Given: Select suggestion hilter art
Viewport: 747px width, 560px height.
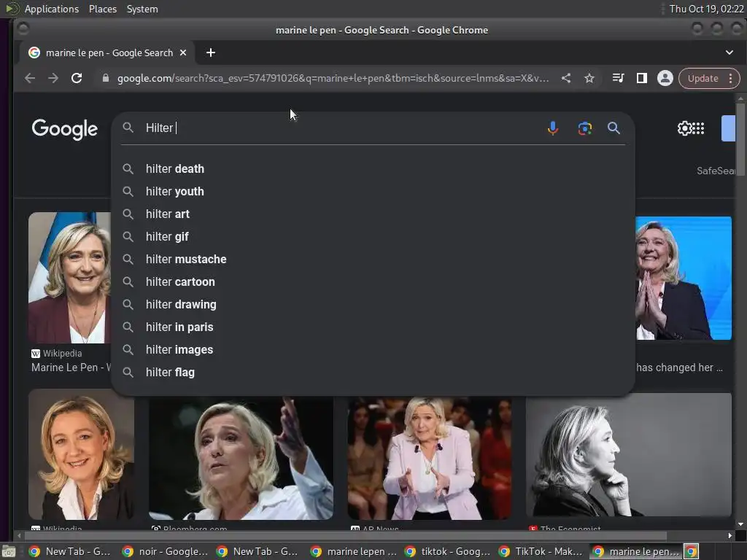Looking at the screenshot, I should point(373,214).
